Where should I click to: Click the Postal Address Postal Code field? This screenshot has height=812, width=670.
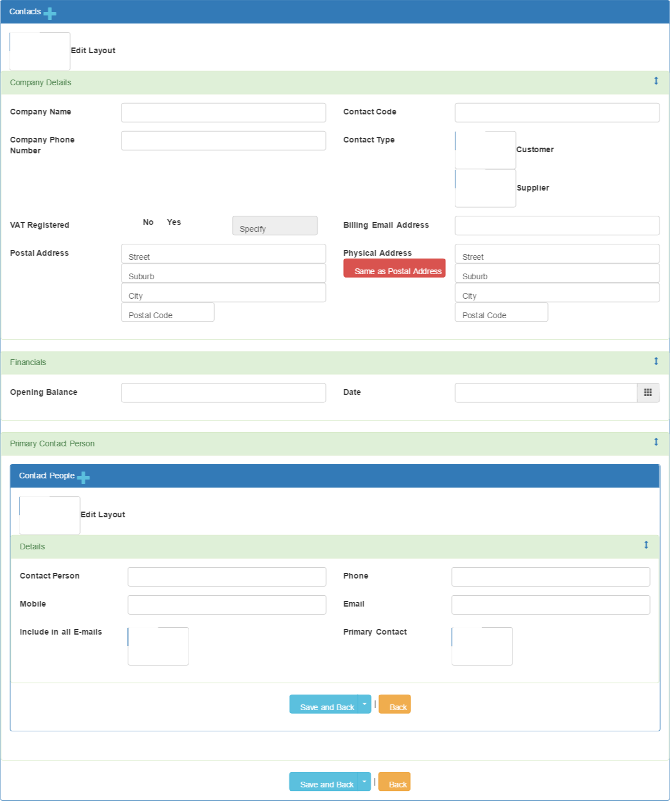click(x=168, y=312)
